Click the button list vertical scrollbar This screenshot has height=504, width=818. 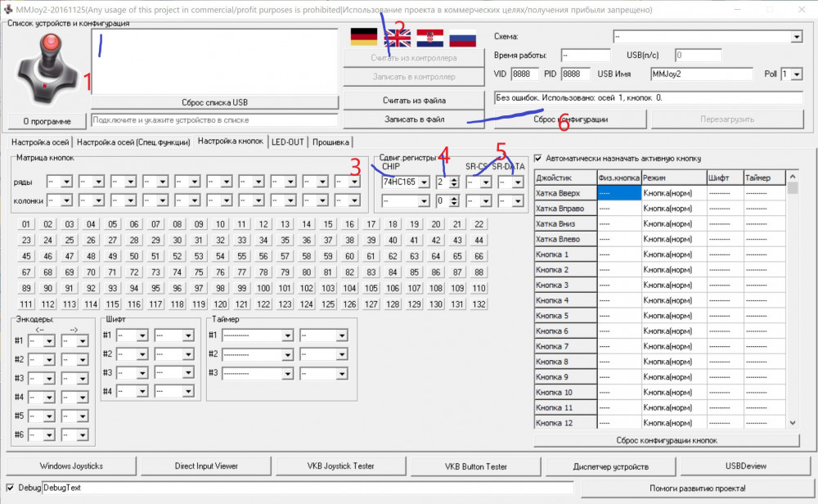[792, 303]
